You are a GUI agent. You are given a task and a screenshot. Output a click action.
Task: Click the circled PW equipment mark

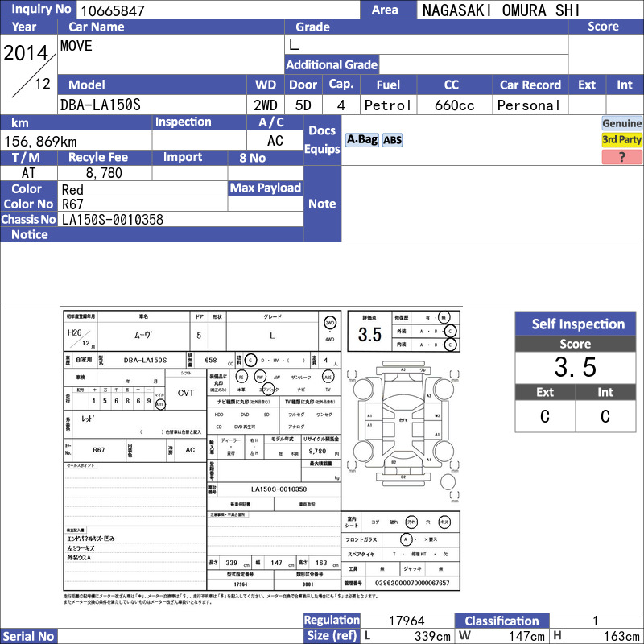[260, 377]
